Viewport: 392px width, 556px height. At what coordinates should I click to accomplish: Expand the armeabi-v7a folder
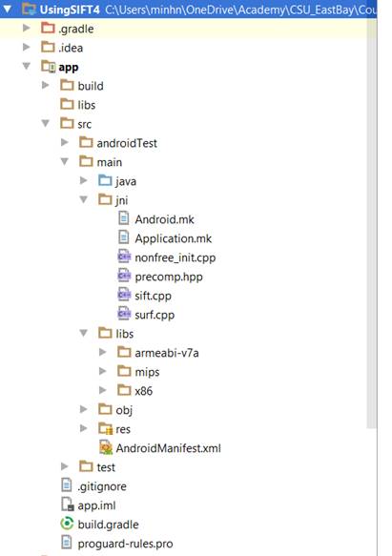pyautogui.click(x=102, y=352)
